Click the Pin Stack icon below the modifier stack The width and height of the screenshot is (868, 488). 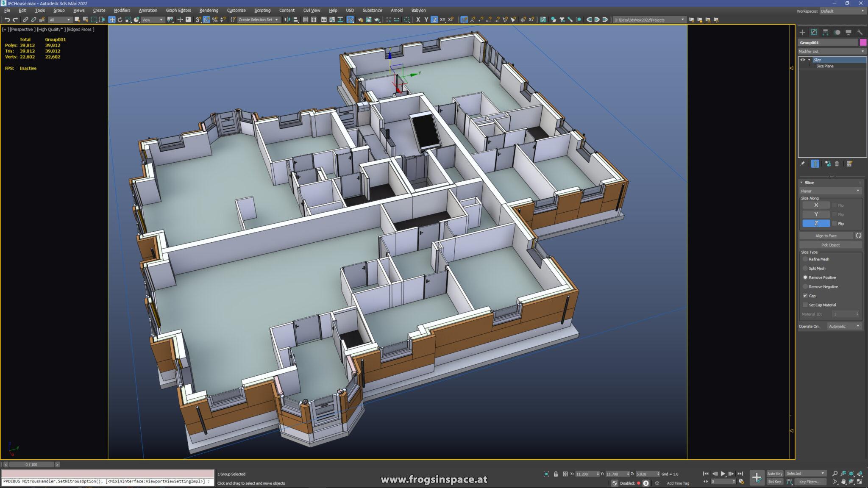click(802, 164)
